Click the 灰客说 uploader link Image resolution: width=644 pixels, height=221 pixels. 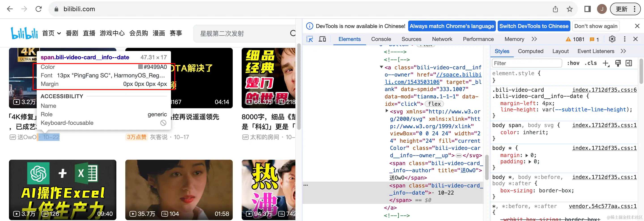pyautogui.click(x=158, y=137)
